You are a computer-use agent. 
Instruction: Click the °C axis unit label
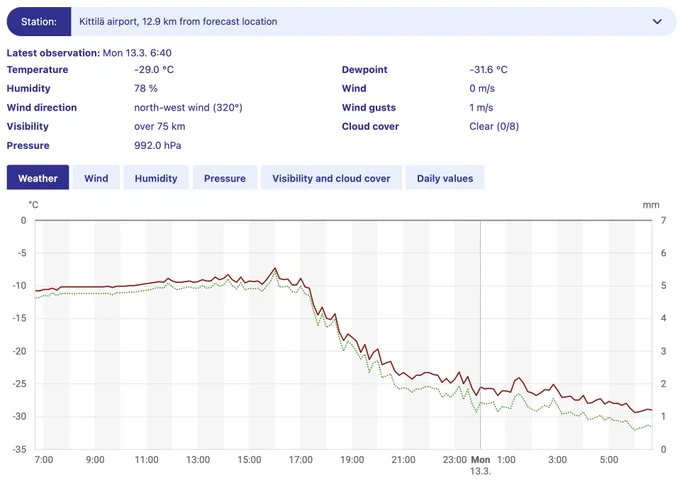33,205
